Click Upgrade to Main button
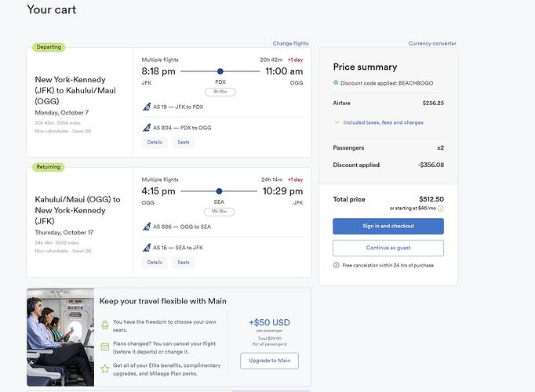Screen dimensions: 535x392 pos(270,361)
